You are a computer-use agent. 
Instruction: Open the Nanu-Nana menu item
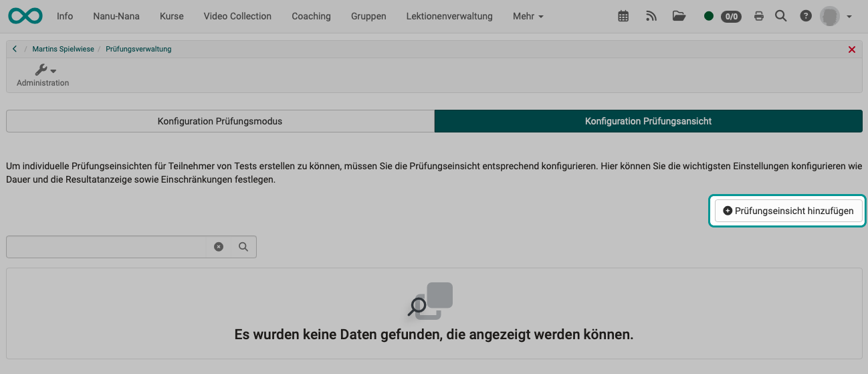coord(116,16)
